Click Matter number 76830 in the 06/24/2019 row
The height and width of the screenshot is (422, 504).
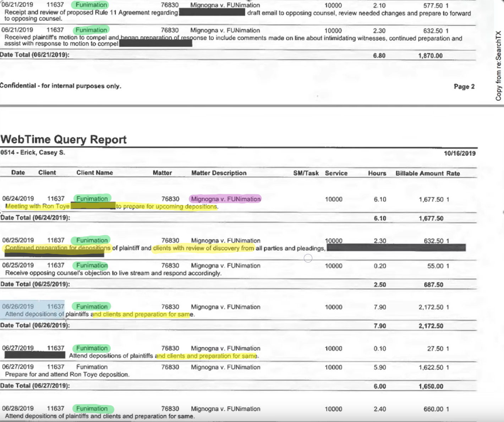coord(170,199)
